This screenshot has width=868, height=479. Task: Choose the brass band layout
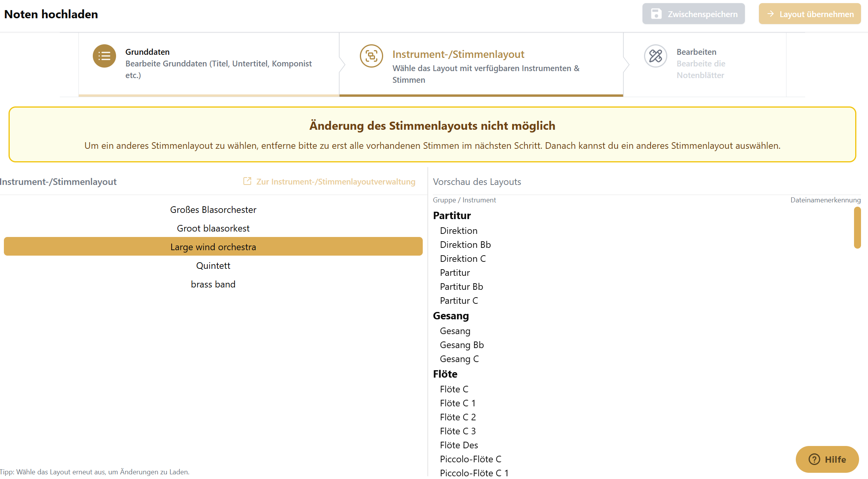click(x=213, y=284)
